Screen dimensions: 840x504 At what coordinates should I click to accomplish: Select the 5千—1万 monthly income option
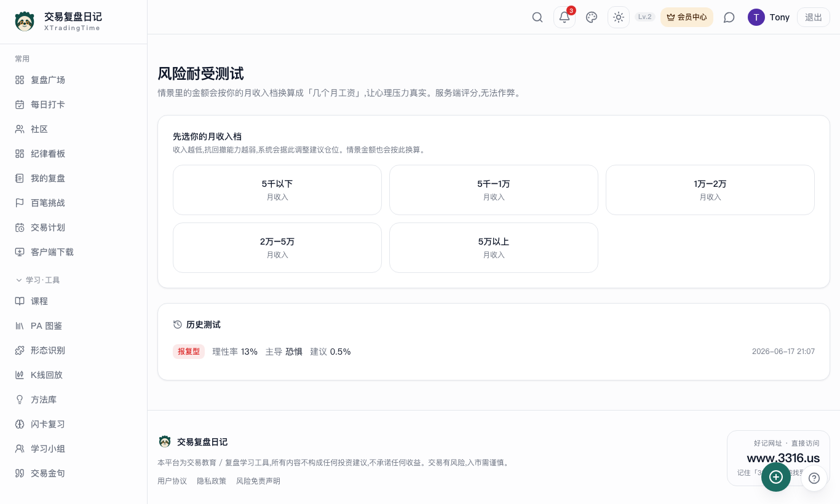pyautogui.click(x=494, y=190)
